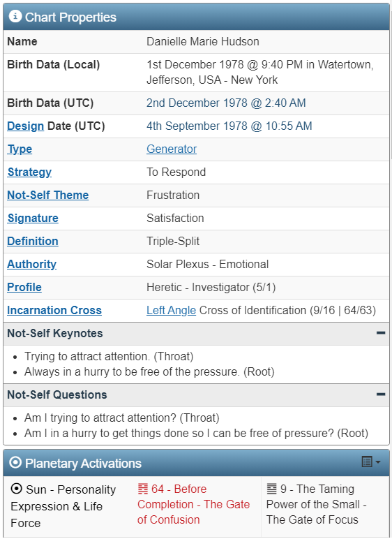Click the Planetary Activations target icon

(15, 462)
